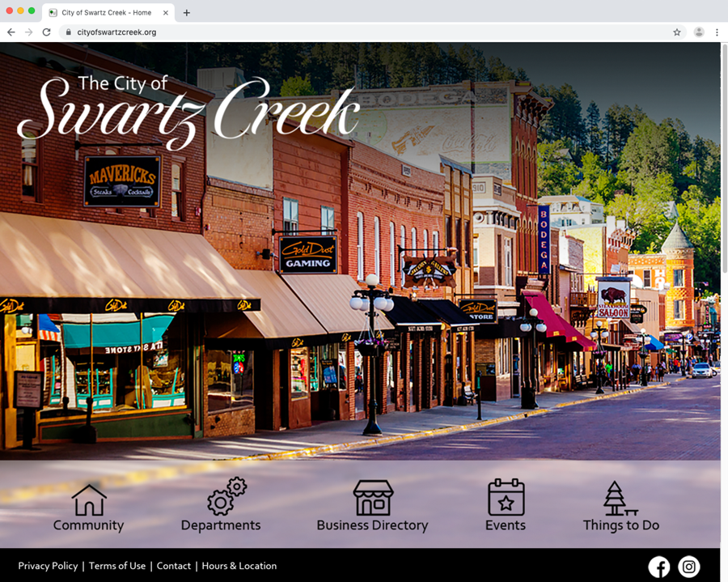This screenshot has height=582, width=728.
Task: Open the Privacy Policy page
Action: click(x=48, y=566)
